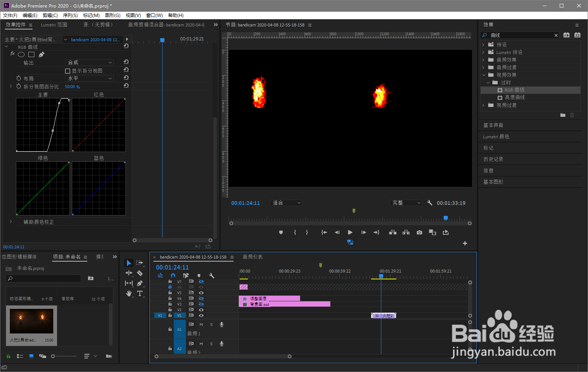Step back one frame

pyautogui.click(x=337, y=232)
